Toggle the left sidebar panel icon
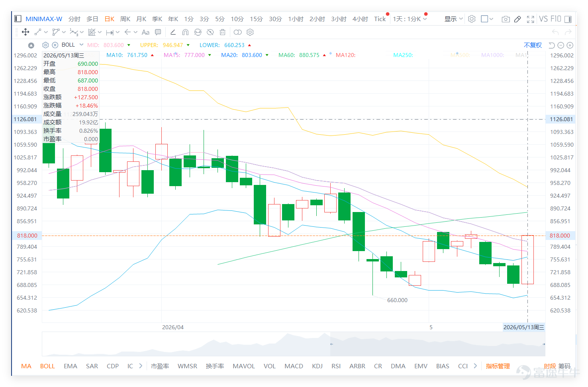 [x=18, y=19]
